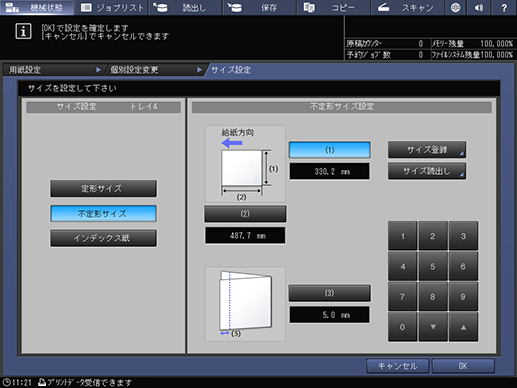Click the numeric keypad down arrow key
Image resolution: width=517 pixels, height=388 pixels.
[433, 327]
